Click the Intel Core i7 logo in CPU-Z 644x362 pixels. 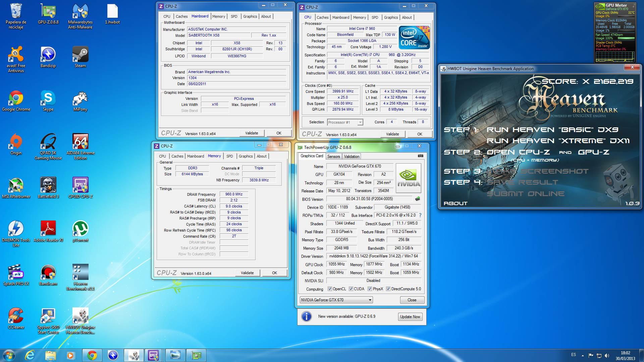tap(414, 38)
